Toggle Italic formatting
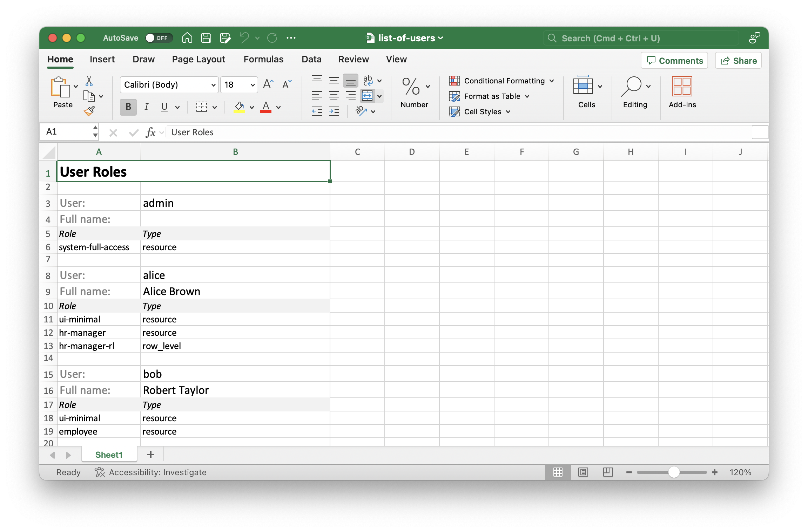This screenshot has height=532, width=808. point(146,107)
